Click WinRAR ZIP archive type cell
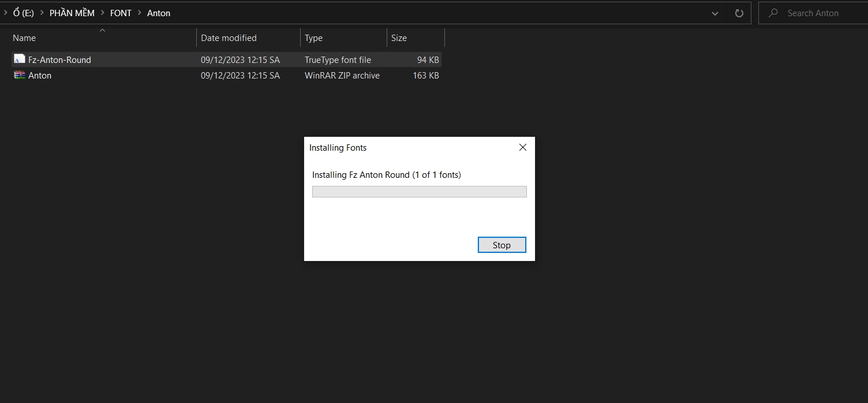Screen dimensions: 868x403 point(342,75)
